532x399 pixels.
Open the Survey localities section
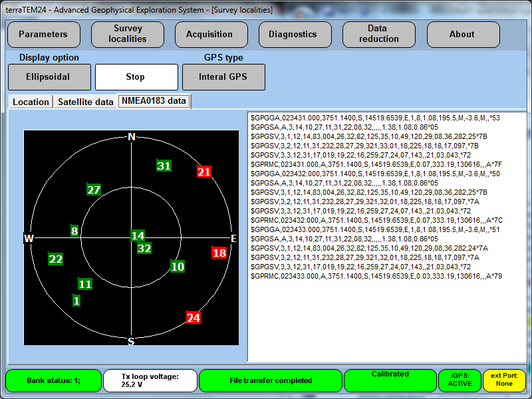(x=128, y=35)
